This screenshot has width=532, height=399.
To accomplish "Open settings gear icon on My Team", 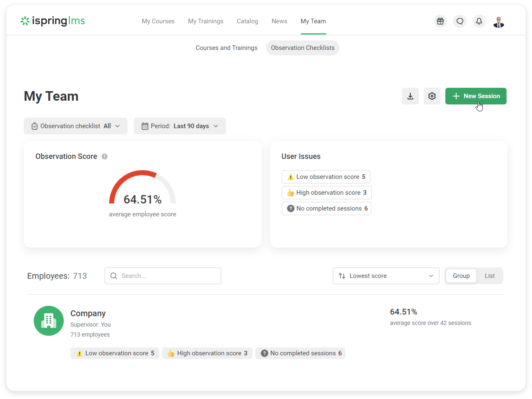I will point(432,96).
